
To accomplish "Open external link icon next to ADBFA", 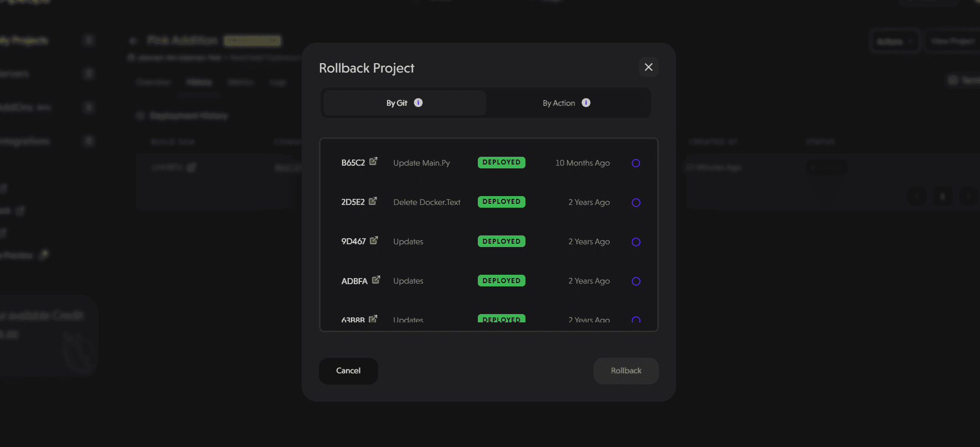I will click(x=376, y=280).
